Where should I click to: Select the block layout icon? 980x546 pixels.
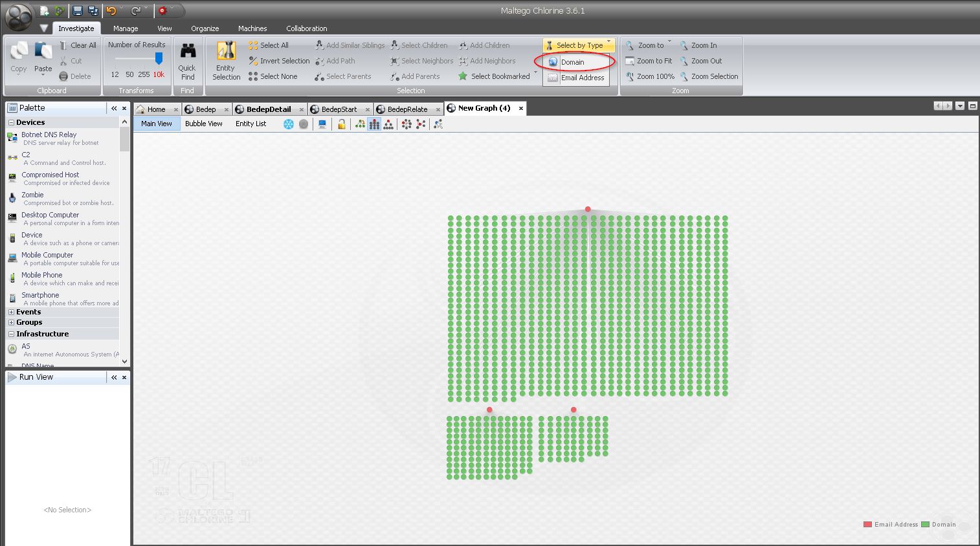coord(374,124)
